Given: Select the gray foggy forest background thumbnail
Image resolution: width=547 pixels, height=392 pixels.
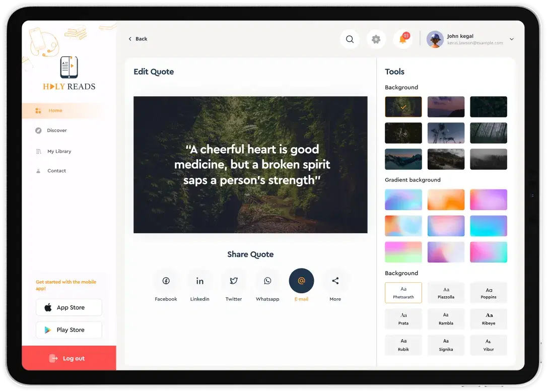Looking at the screenshot, I should [489, 159].
